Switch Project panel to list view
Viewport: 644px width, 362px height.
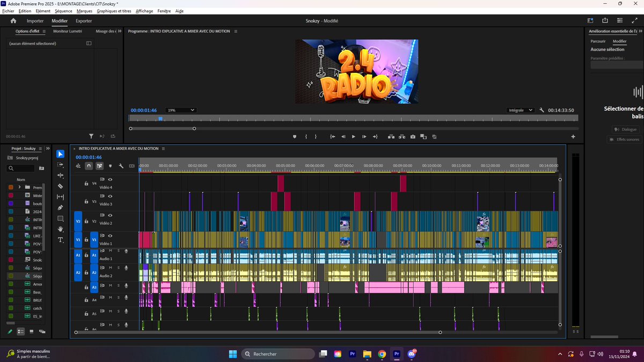(21, 331)
